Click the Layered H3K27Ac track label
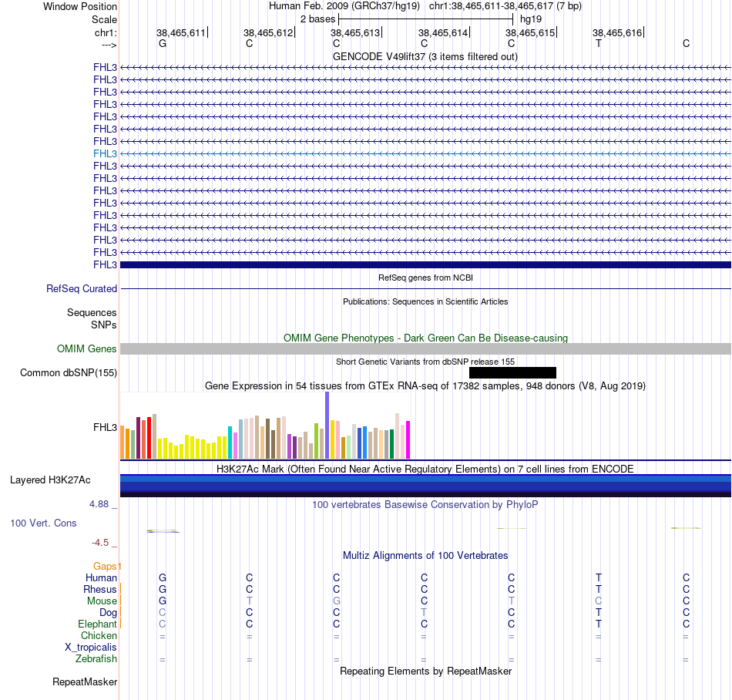Screen dimensions: 732x700 coord(50,480)
